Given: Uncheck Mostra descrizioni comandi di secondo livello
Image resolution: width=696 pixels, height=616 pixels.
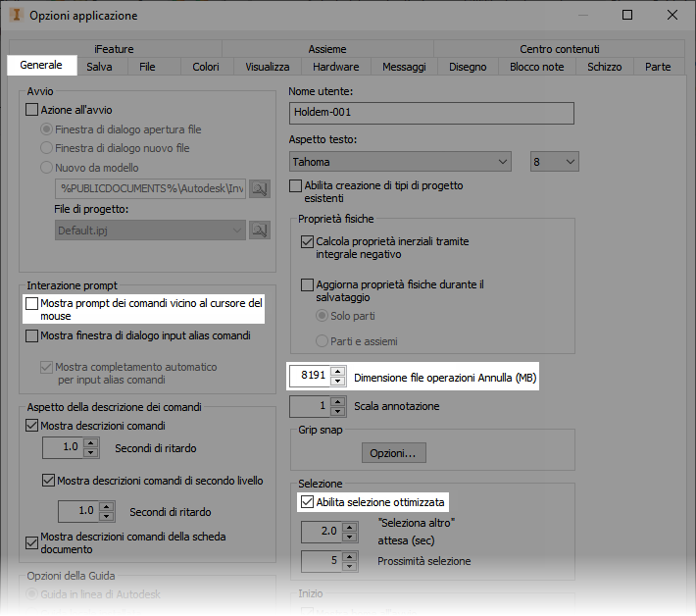Looking at the screenshot, I should click(x=48, y=480).
